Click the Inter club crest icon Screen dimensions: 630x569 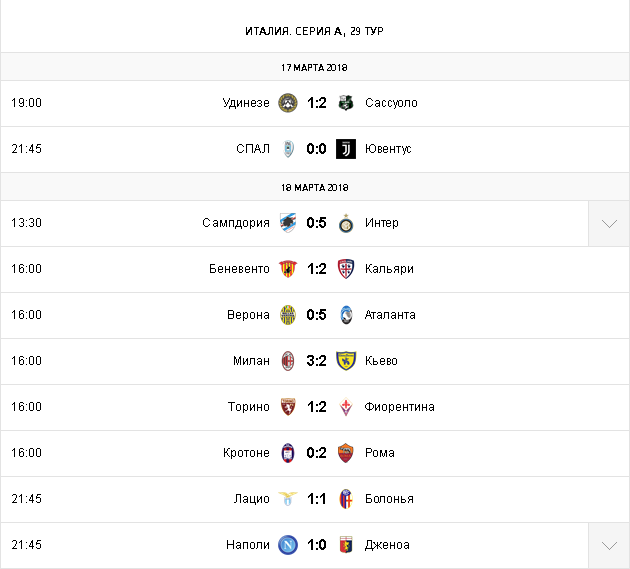[x=346, y=223]
